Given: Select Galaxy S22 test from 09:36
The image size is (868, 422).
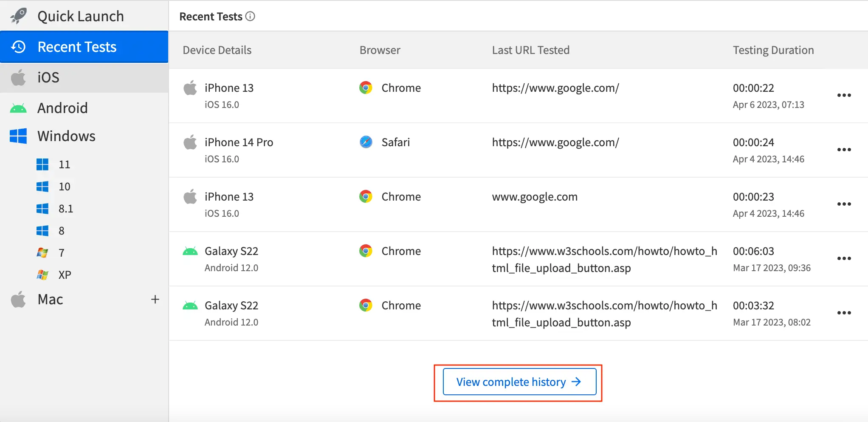Looking at the screenshot, I should (231, 251).
